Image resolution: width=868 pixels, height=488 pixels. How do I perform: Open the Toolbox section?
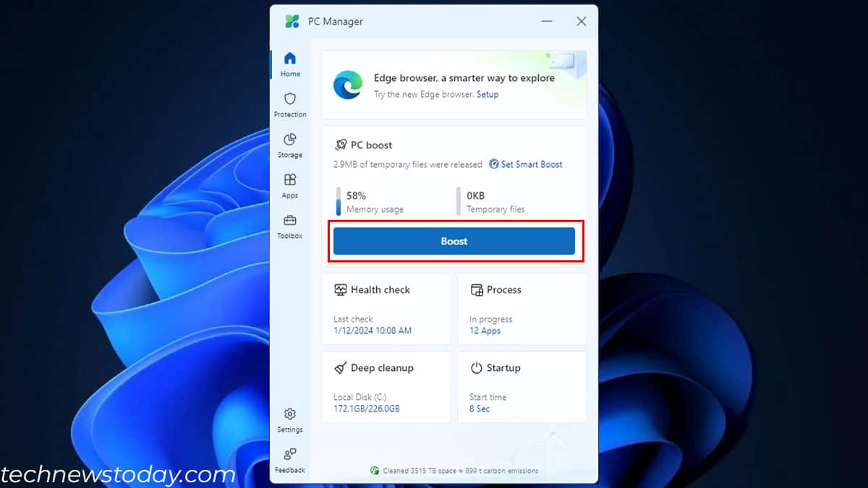click(290, 226)
